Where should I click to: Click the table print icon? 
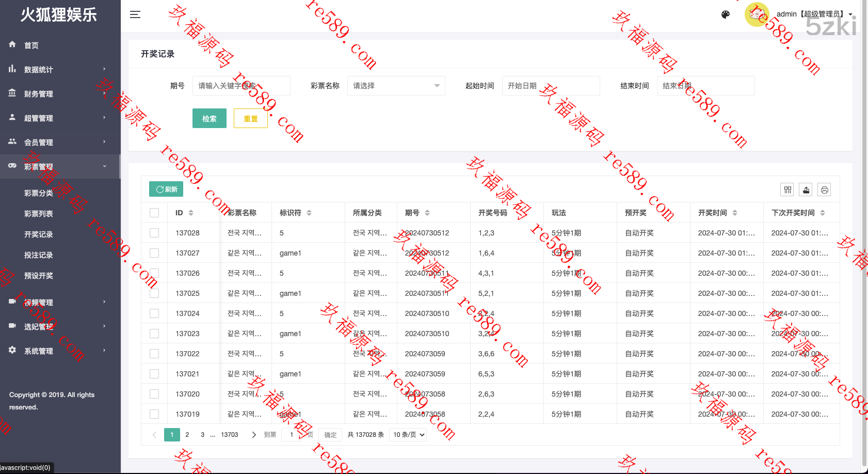pyautogui.click(x=825, y=189)
